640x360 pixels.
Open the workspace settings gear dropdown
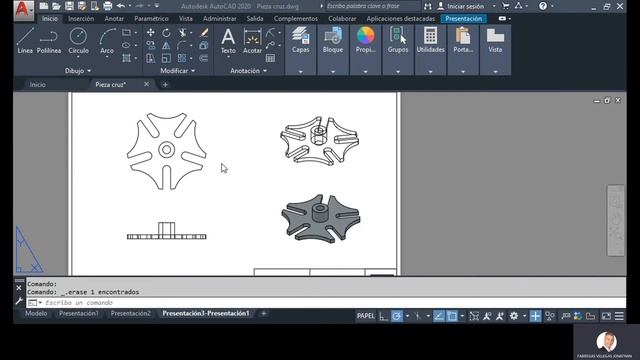pos(524,316)
